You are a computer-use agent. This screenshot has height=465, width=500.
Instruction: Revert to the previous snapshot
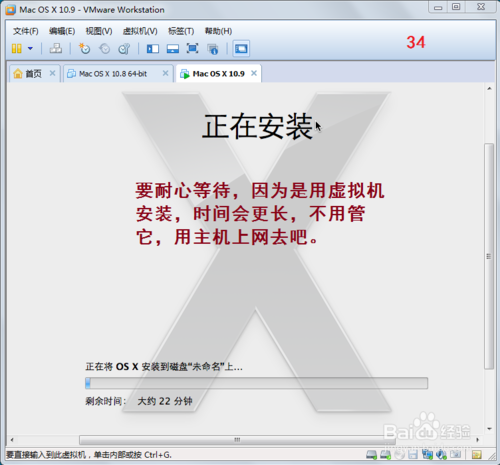(104, 49)
